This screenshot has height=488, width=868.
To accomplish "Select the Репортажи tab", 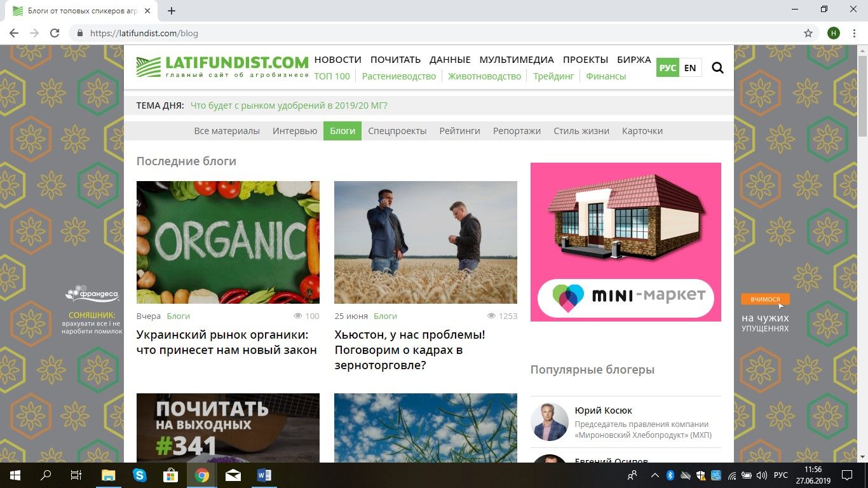I will tap(517, 131).
